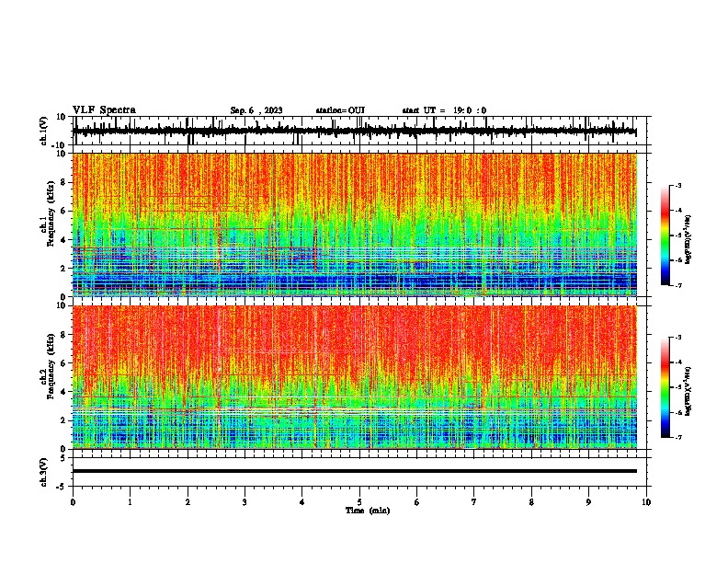Select the "start UT = 19:0 :0" text
Image resolution: width=728 pixels, height=563 pixels.
click(444, 110)
